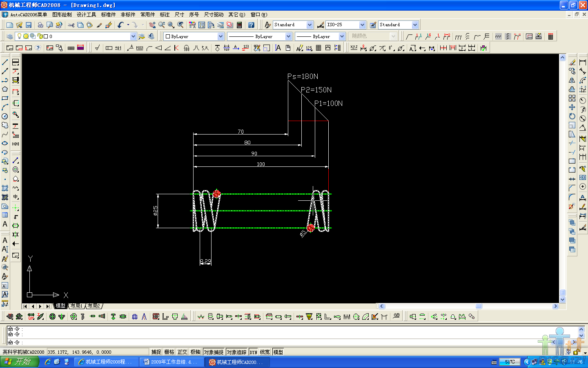Save the drawing with the floppy disk icon
This screenshot has width=588, height=368.
click(x=29, y=25)
